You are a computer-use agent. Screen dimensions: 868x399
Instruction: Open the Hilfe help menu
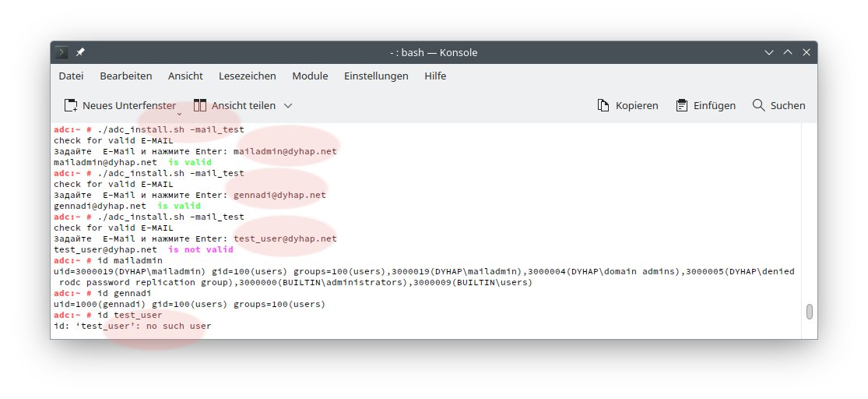pos(435,76)
